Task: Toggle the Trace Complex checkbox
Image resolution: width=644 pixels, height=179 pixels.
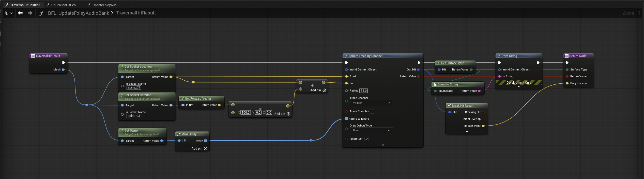Action: pos(372,112)
